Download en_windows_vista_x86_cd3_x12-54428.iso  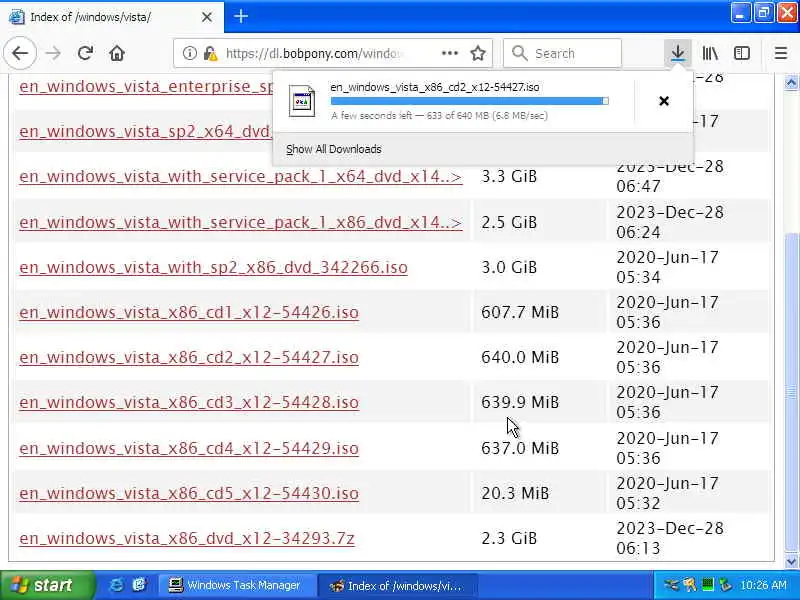(189, 403)
